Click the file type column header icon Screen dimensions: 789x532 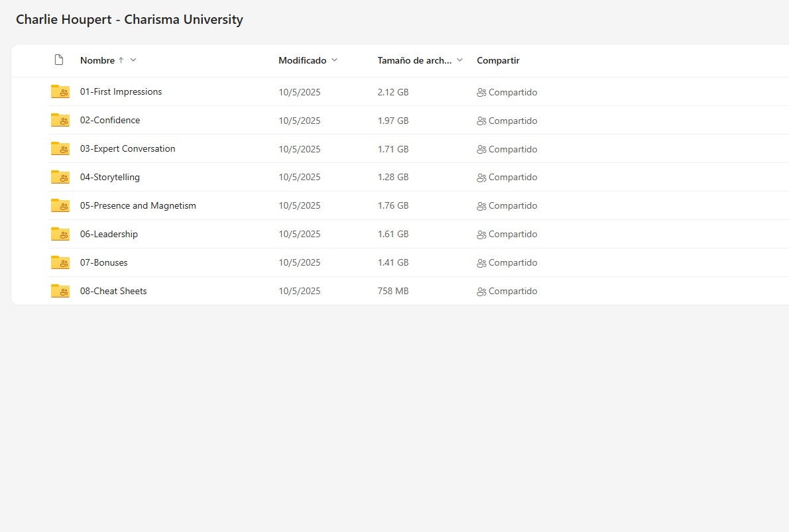click(59, 60)
